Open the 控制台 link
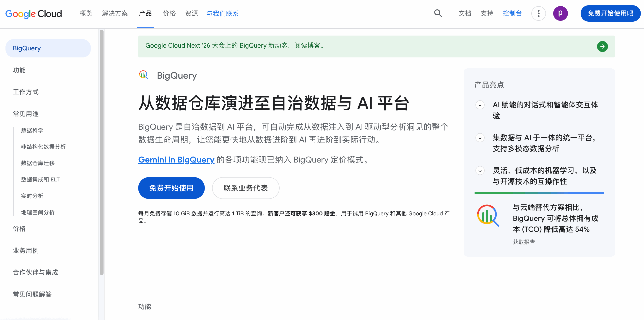 (512, 13)
